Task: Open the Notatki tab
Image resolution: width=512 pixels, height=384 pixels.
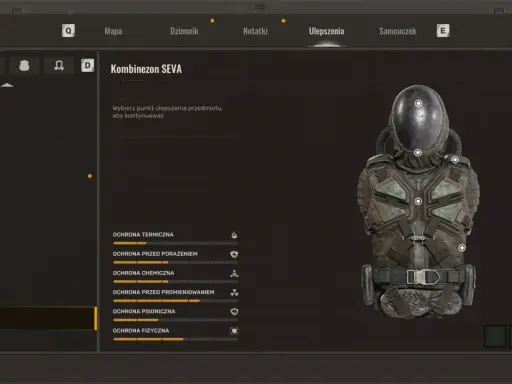Action: (255, 31)
